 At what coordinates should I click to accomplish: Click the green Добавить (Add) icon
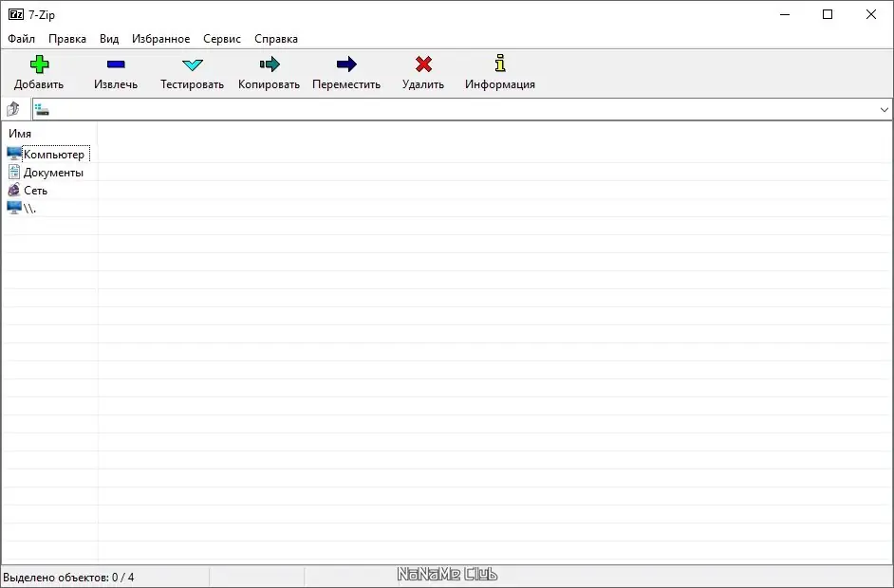(x=38, y=64)
